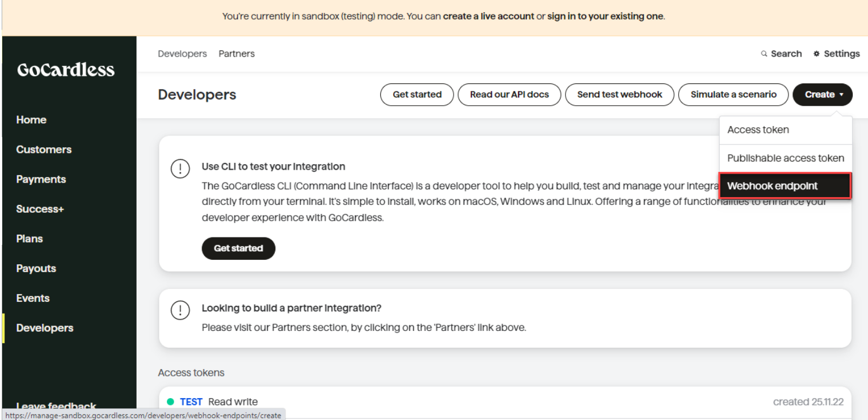Open the Partners top tab
Viewport: 868px width, 420px height.
(x=236, y=54)
